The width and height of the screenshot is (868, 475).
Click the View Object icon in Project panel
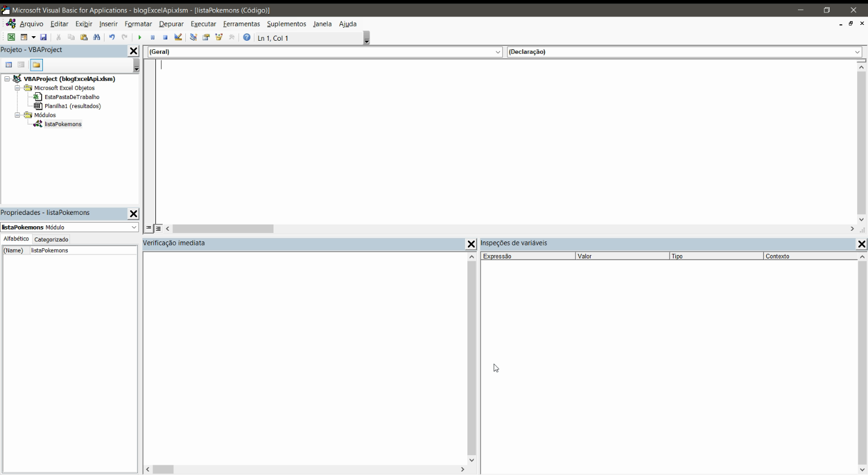[21, 65]
